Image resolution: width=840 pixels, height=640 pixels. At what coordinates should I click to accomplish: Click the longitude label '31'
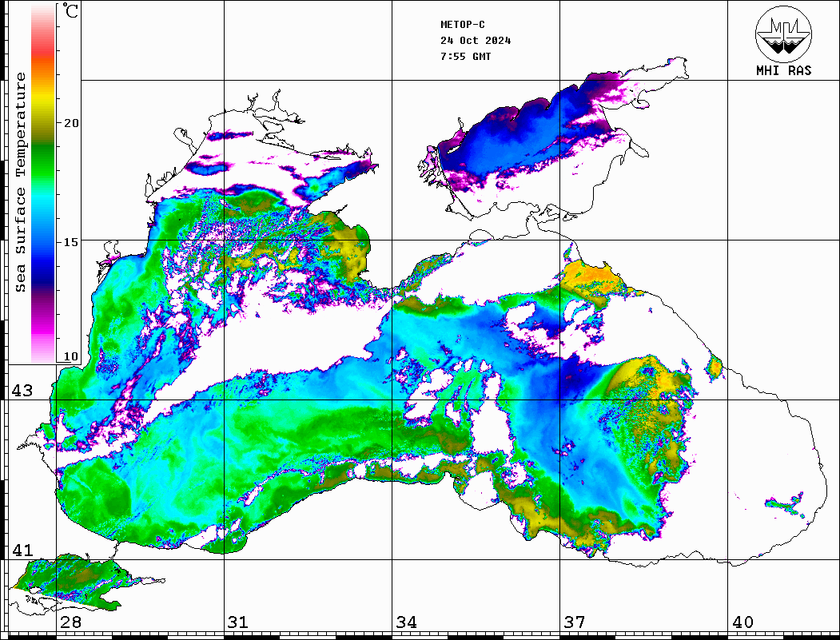point(238,622)
